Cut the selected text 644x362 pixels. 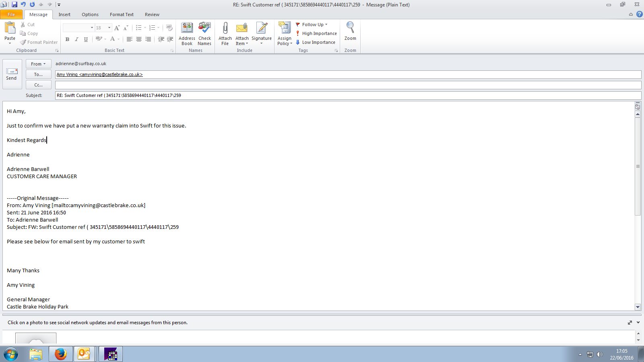coord(28,25)
